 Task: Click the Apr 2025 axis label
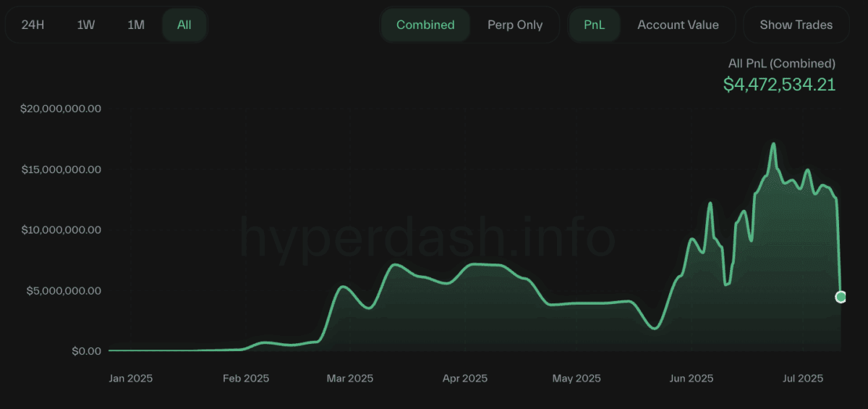464,378
